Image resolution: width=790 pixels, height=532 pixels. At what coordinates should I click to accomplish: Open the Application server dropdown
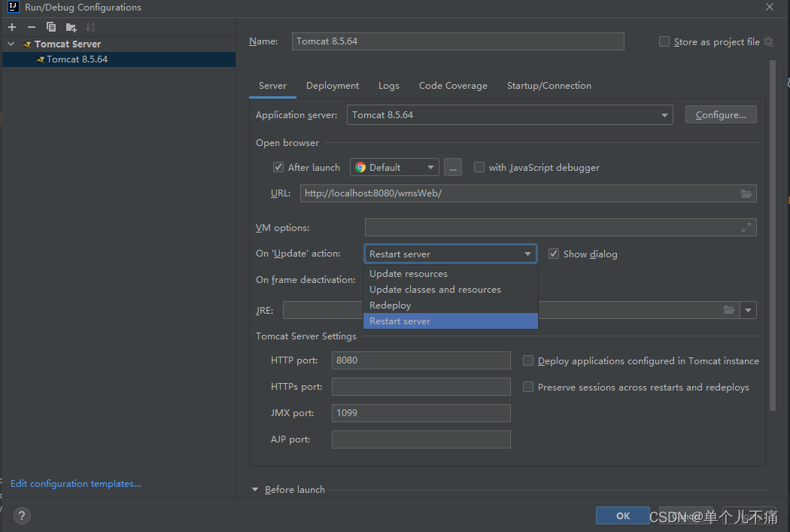point(664,115)
